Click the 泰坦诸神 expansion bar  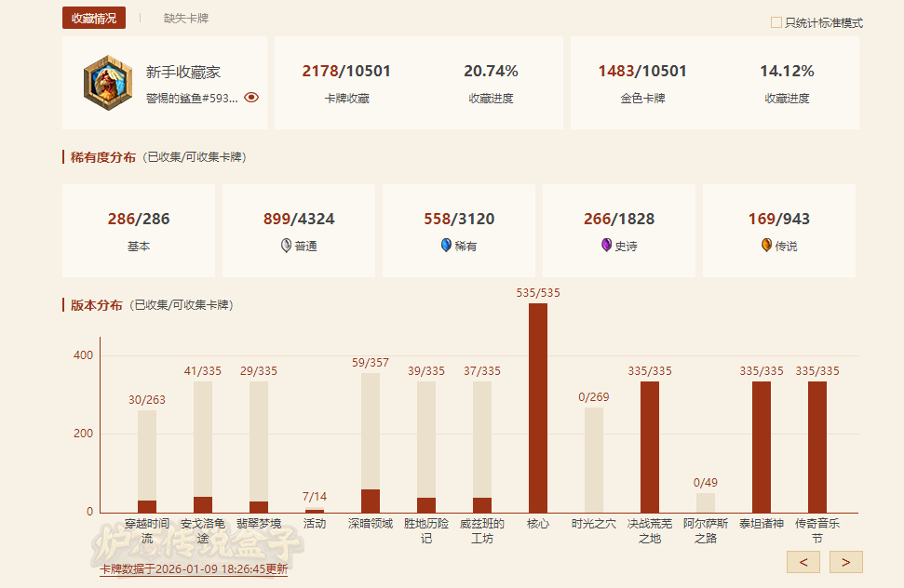tap(762, 447)
